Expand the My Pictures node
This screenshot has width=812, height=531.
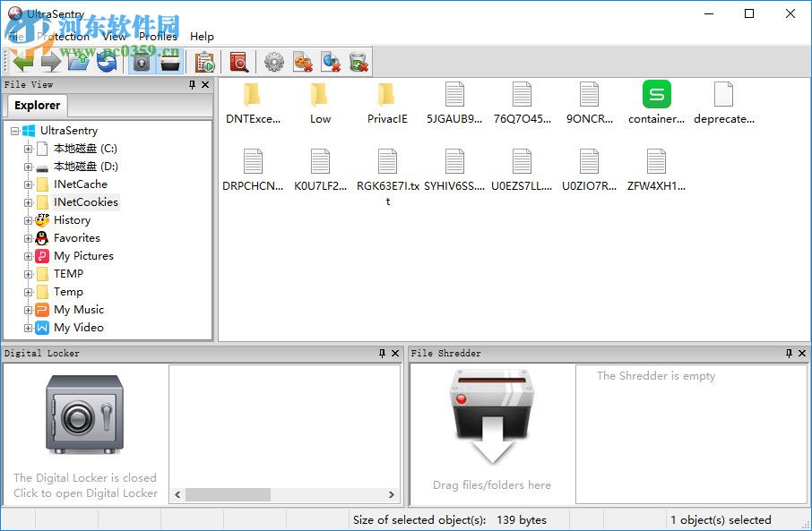tap(28, 256)
